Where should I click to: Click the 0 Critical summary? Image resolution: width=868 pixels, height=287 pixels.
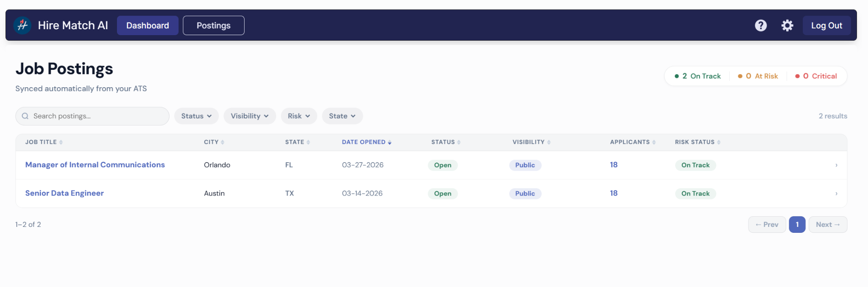coord(816,76)
